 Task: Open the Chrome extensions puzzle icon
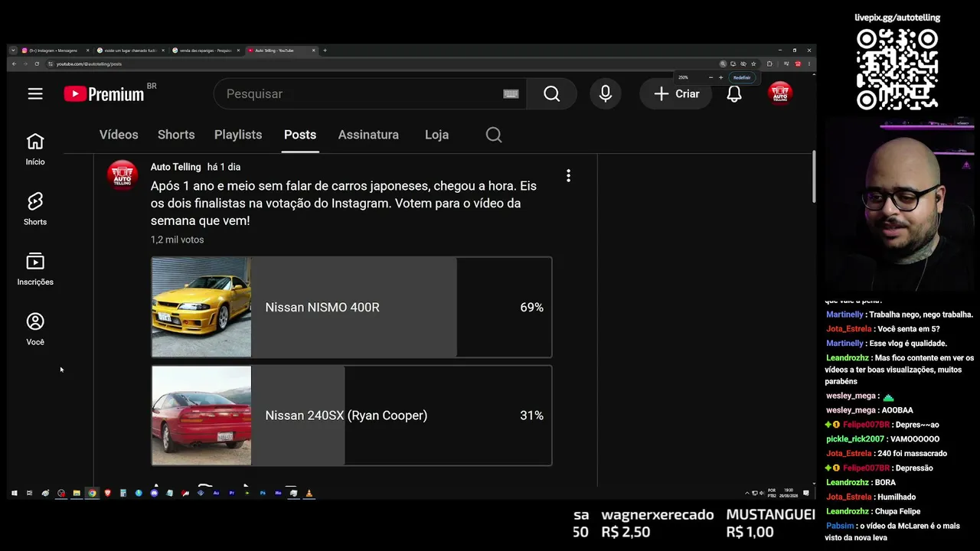tap(769, 64)
